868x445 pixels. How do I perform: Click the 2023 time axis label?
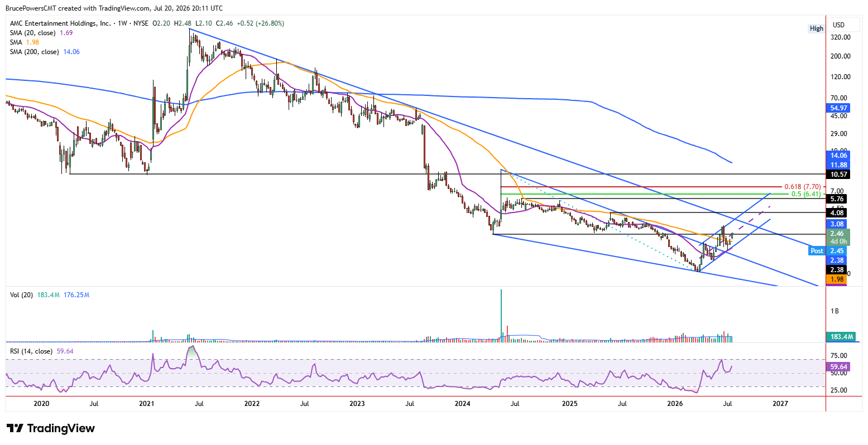357,403
